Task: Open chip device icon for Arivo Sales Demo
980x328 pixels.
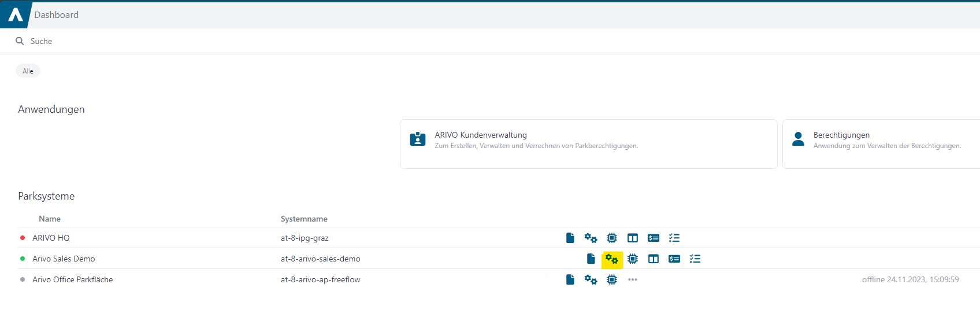Action: pos(633,259)
